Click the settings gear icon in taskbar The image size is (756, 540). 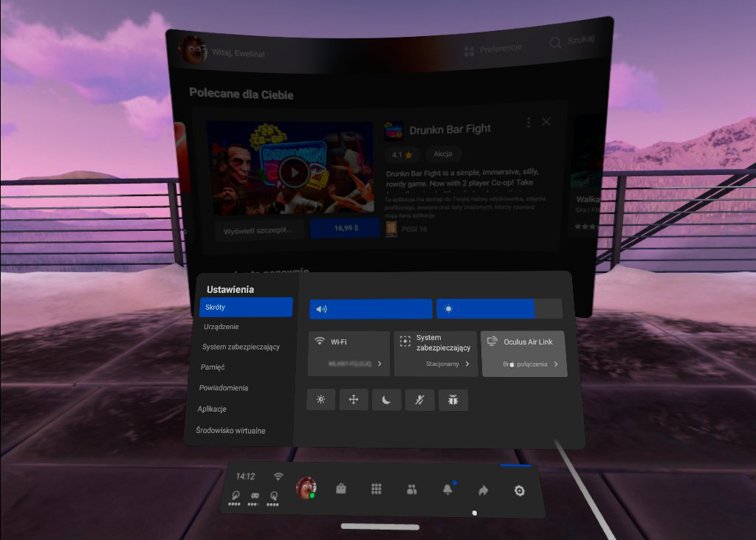pos(519,491)
